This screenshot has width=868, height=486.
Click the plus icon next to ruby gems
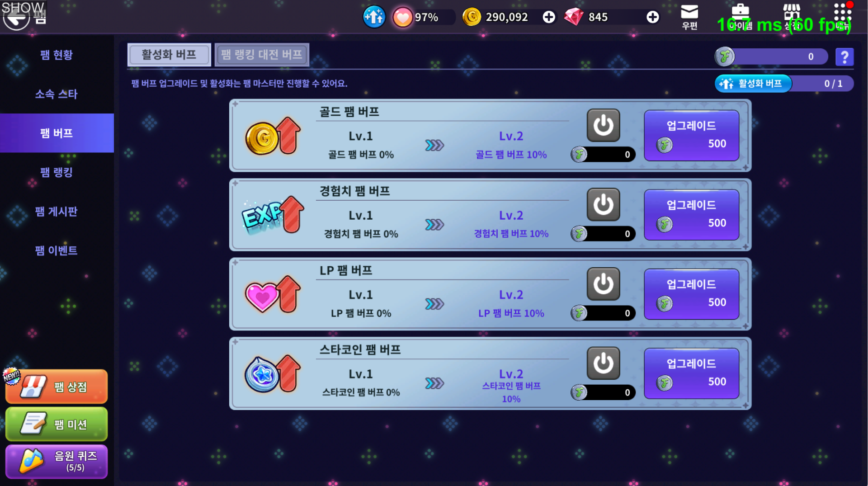click(x=652, y=17)
